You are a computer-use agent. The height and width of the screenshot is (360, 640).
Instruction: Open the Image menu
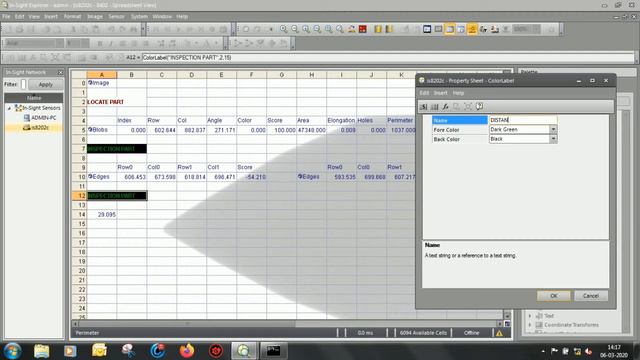(95, 17)
